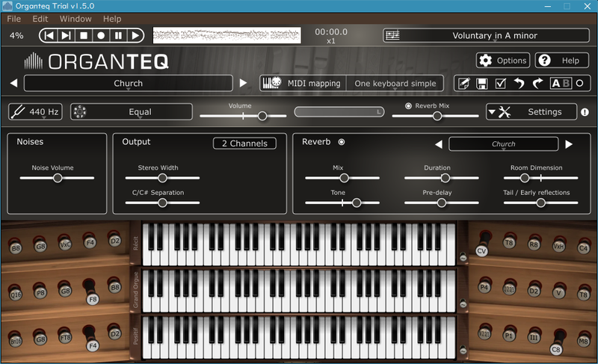Pause playback in the transport bar

point(118,35)
